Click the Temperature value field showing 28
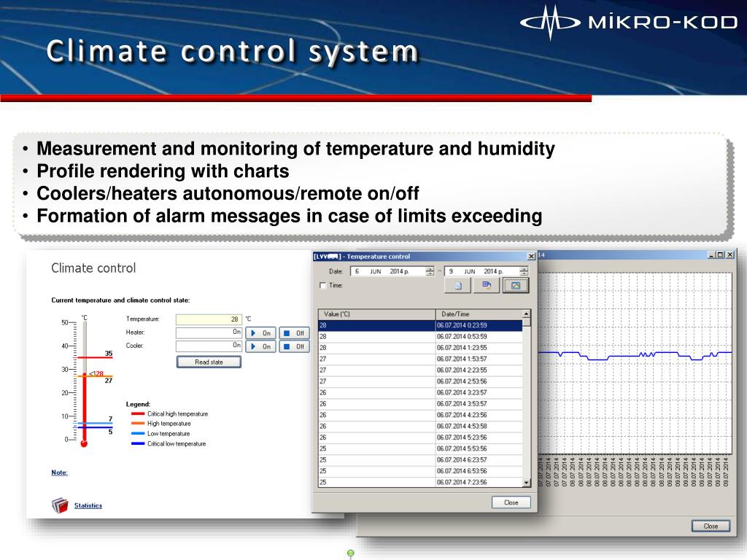The image size is (747, 560). [209, 319]
